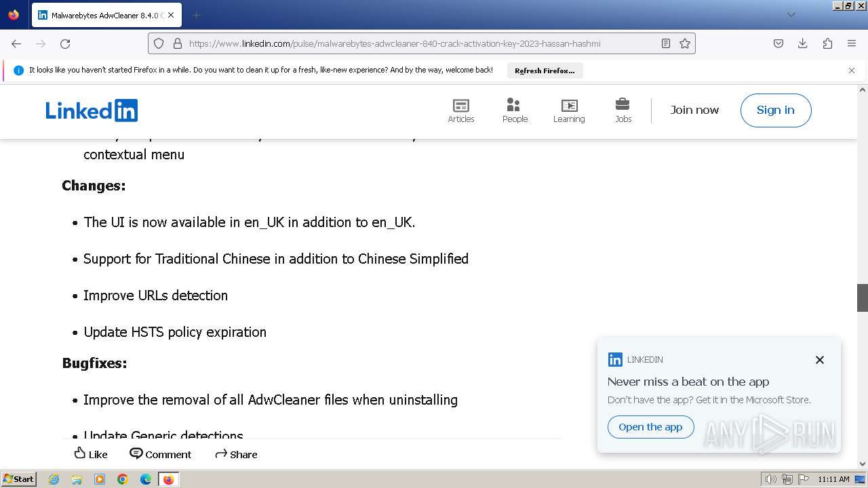This screenshot has width=868, height=488.
Task: Open the Firefox application menu
Action: tap(852, 43)
